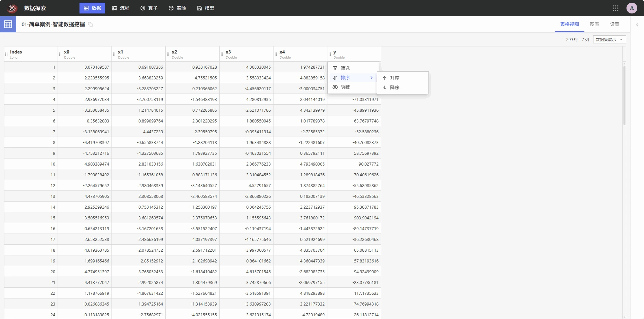Click the 排序 submenu chevron arrow
Image resolution: width=644 pixels, height=319 pixels.
coord(372,78)
